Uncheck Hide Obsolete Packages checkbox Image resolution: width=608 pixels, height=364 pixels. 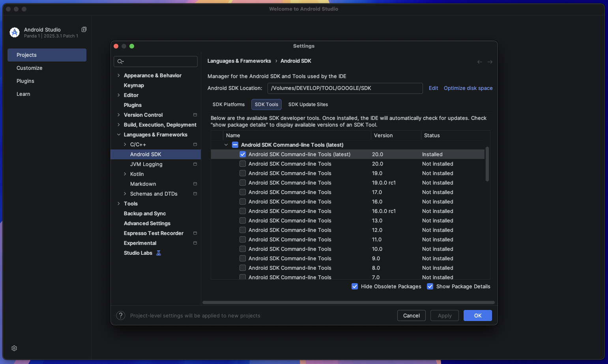355,286
